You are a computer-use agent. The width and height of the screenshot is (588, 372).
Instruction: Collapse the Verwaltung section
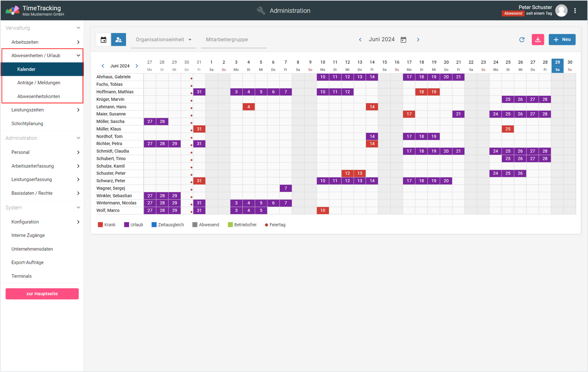tap(78, 28)
